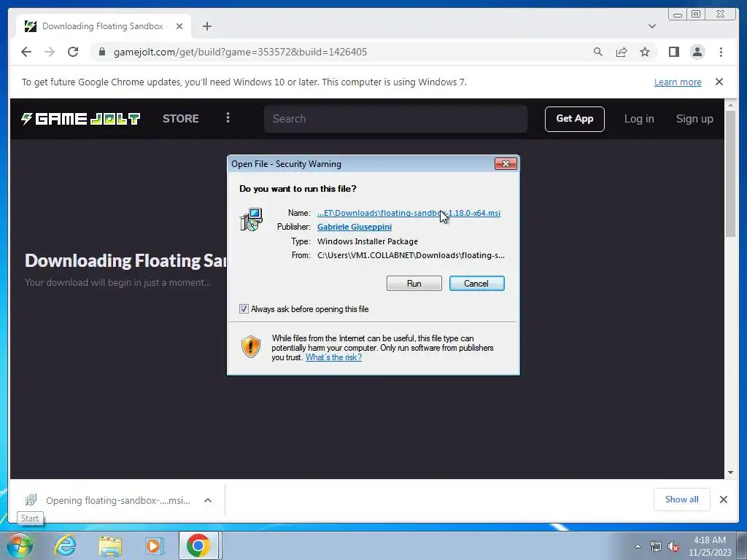This screenshot has width=747, height=560.
Task: Open Windows Media Player from the taskbar
Action: tap(154, 545)
